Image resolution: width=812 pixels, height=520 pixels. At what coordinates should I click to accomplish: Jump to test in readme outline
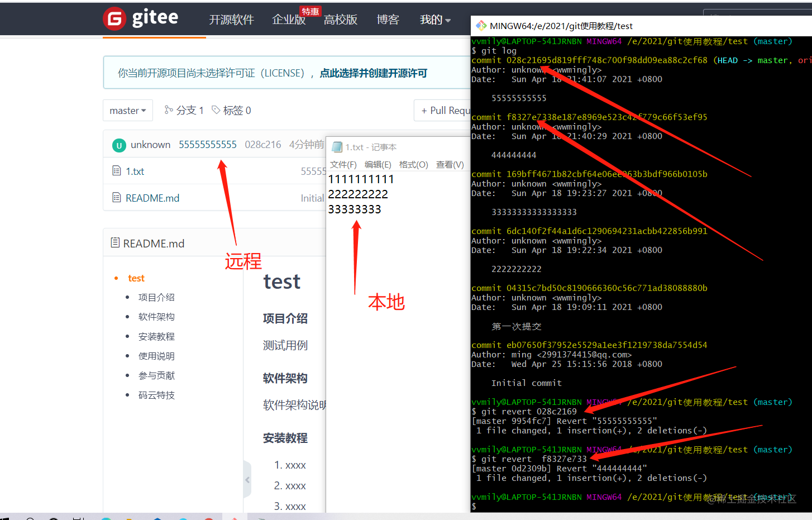tap(136, 278)
